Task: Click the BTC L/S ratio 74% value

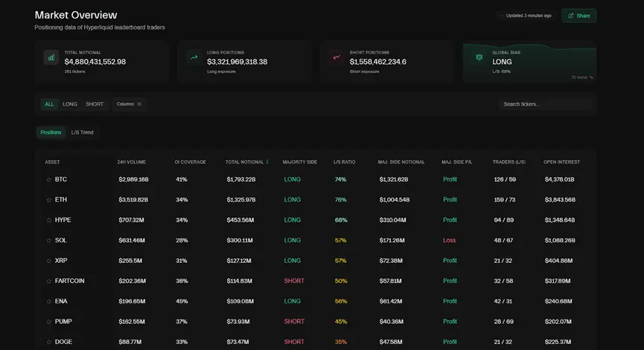Action: pyautogui.click(x=340, y=179)
